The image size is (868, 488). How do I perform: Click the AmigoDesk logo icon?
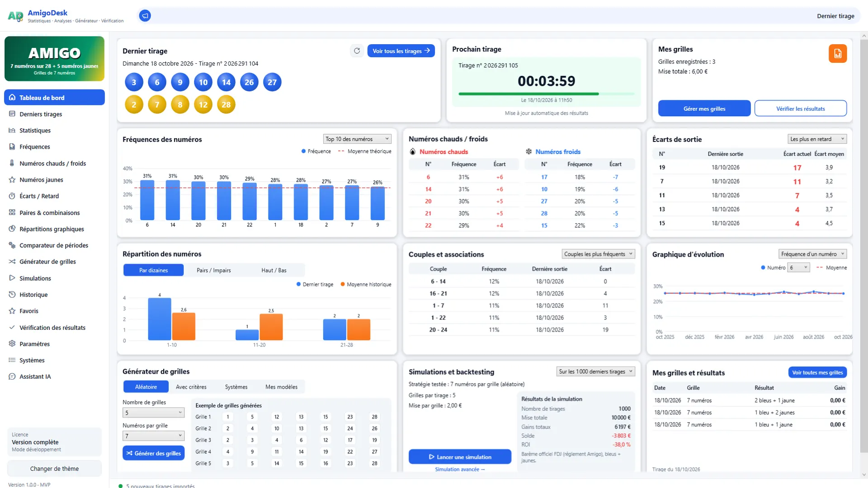click(x=15, y=16)
